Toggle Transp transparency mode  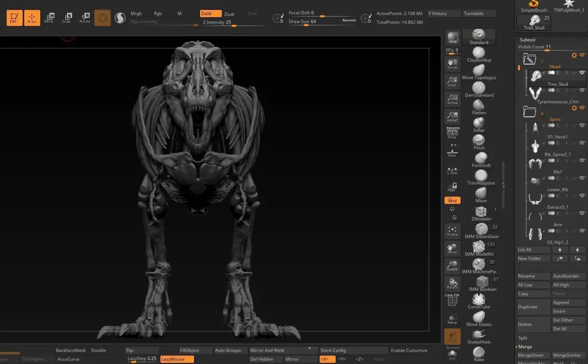452,318
